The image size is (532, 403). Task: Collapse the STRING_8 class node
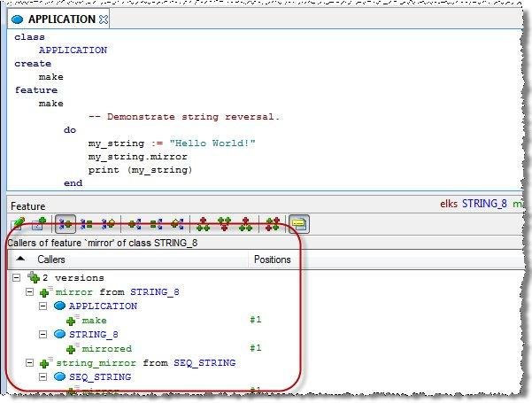tap(42, 335)
